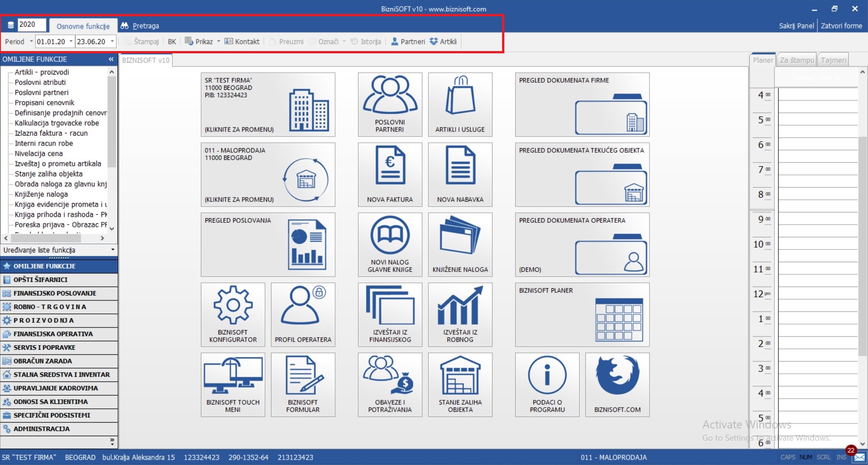This screenshot has height=465, width=868.
Task: Open Nivelacija cena in favorites tree
Action: [39, 153]
